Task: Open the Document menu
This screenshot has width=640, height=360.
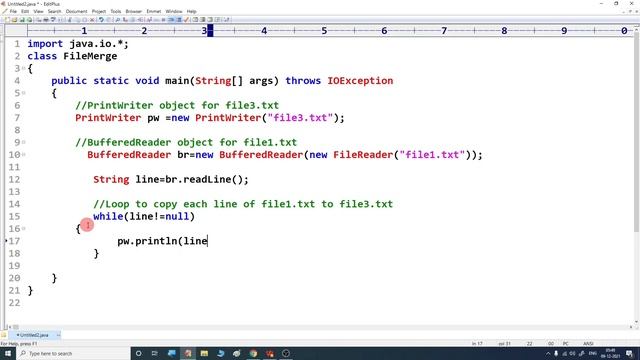Action: click(x=76, y=11)
